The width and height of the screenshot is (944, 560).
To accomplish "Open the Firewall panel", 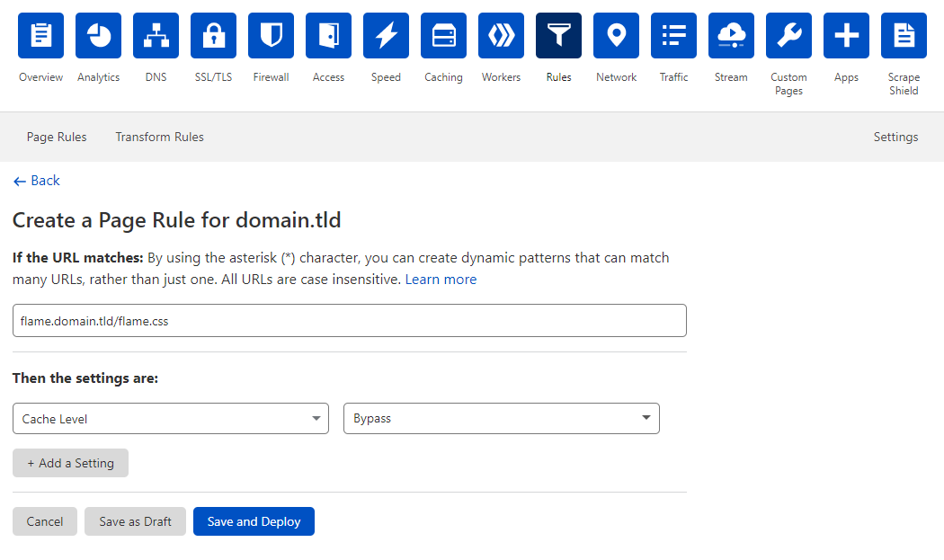I will tap(271, 35).
